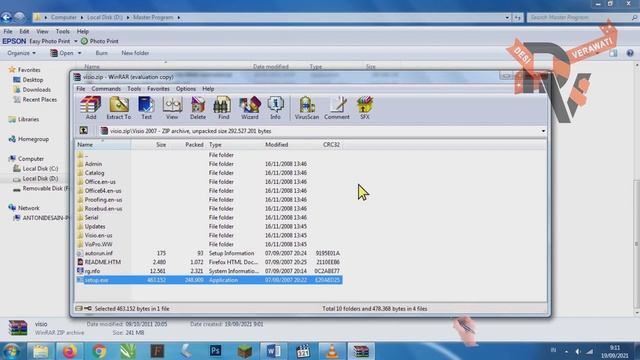Open Google Chrome from taskbar
The image size is (640, 360).
pyautogui.click(x=99, y=351)
